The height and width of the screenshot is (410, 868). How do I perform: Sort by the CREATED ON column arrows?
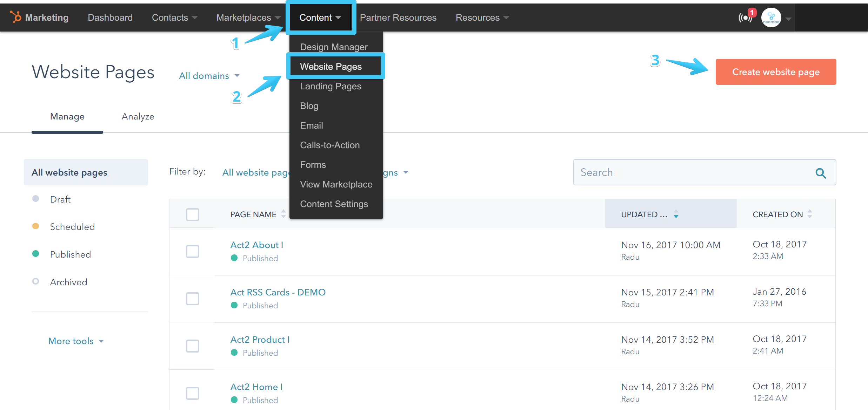(810, 214)
